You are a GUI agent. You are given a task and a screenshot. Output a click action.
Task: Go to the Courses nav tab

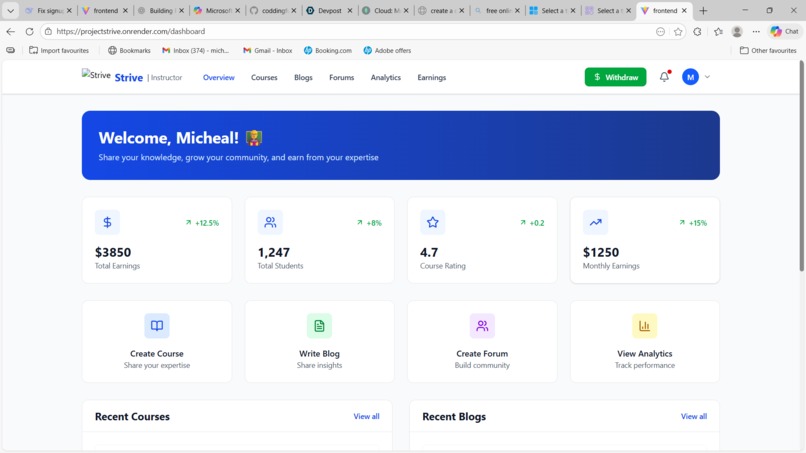coord(264,78)
